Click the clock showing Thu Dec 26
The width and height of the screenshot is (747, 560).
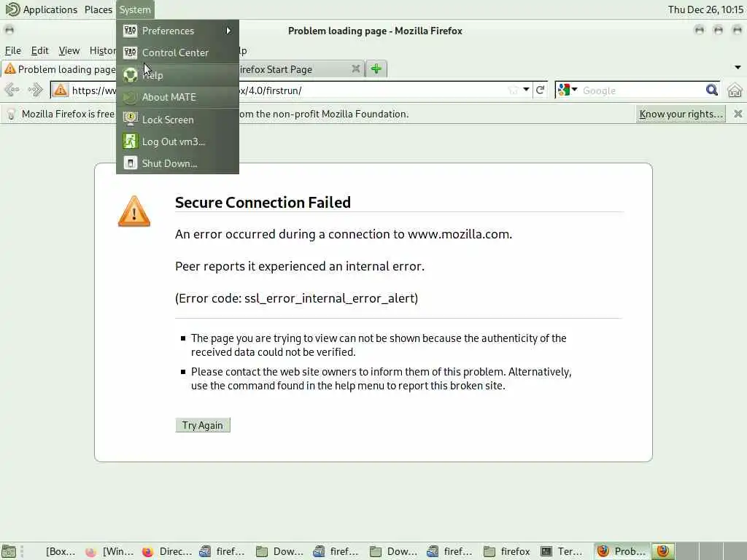pos(705,9)
